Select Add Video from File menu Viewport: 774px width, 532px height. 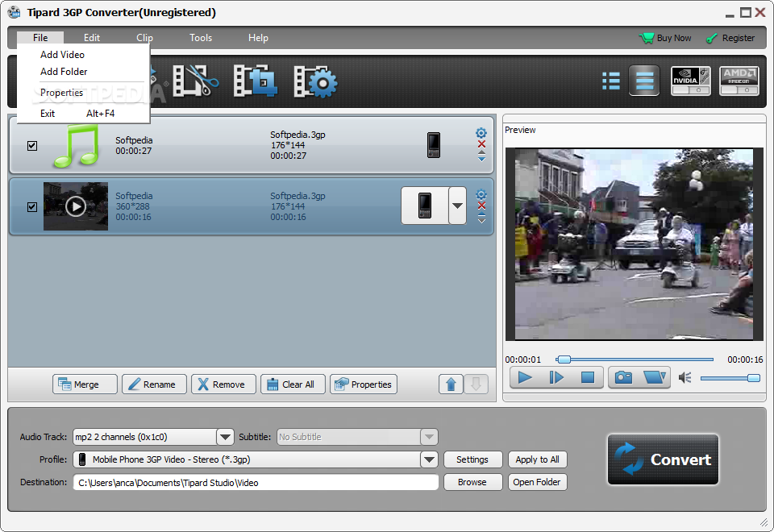[83, 55]
